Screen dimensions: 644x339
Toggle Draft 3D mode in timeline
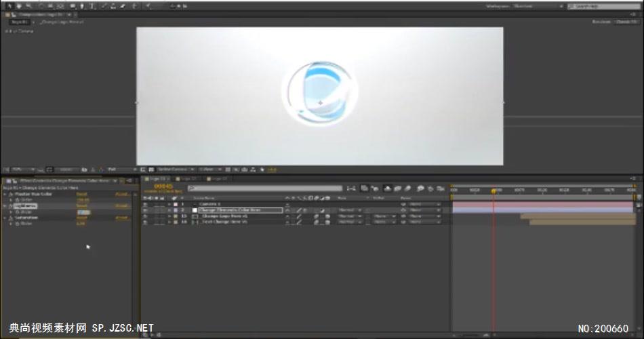point(375,188)
